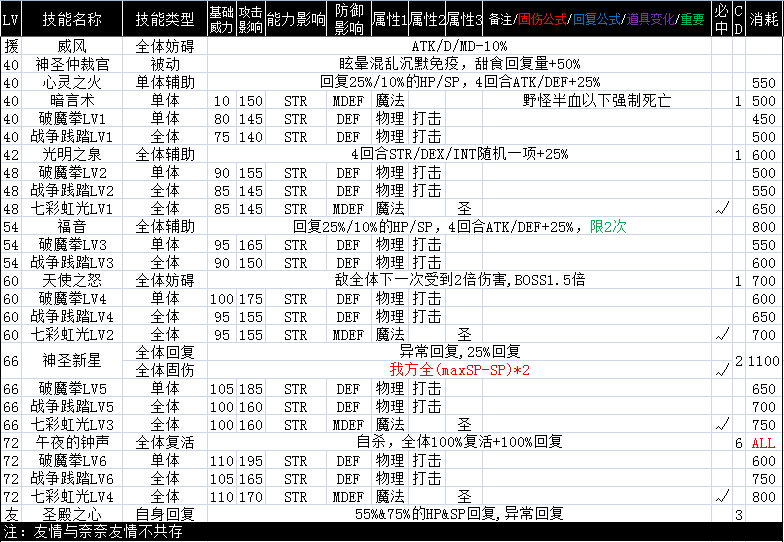The width and height of the screenshot is (784, 542).
Task: Click the 全体固伤 skill type cell
Action: tap(165, 370)
